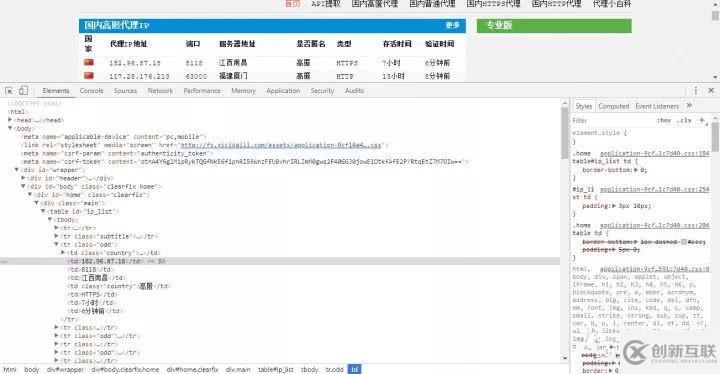
Task: Select the Styles pane tab
Action: point(584,106)
